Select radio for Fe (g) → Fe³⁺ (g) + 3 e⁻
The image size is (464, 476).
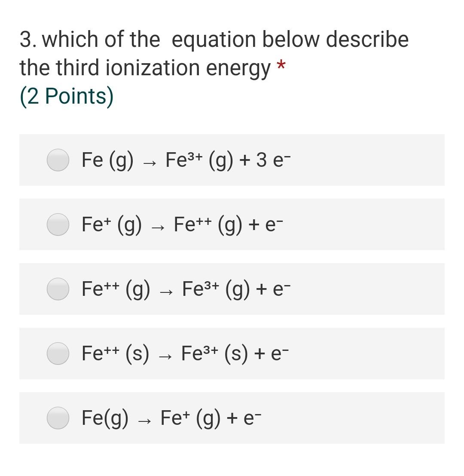pyautogui.click(x=58, y=160)
